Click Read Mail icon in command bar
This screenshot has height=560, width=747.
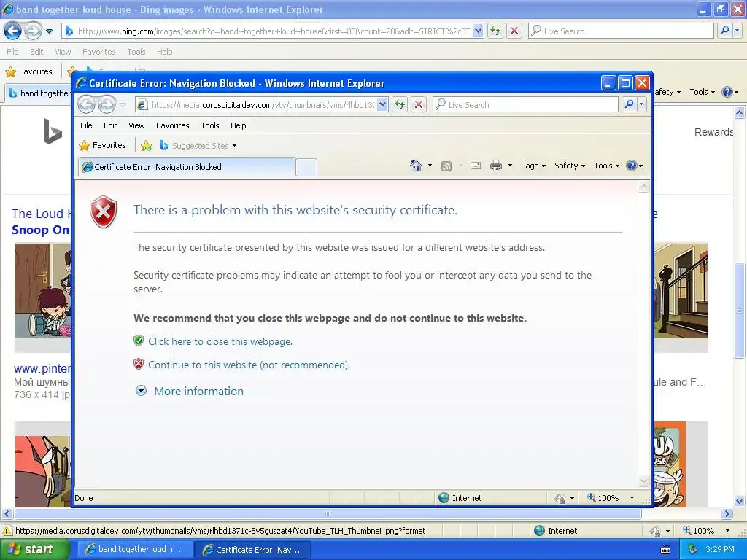point(476,166)
